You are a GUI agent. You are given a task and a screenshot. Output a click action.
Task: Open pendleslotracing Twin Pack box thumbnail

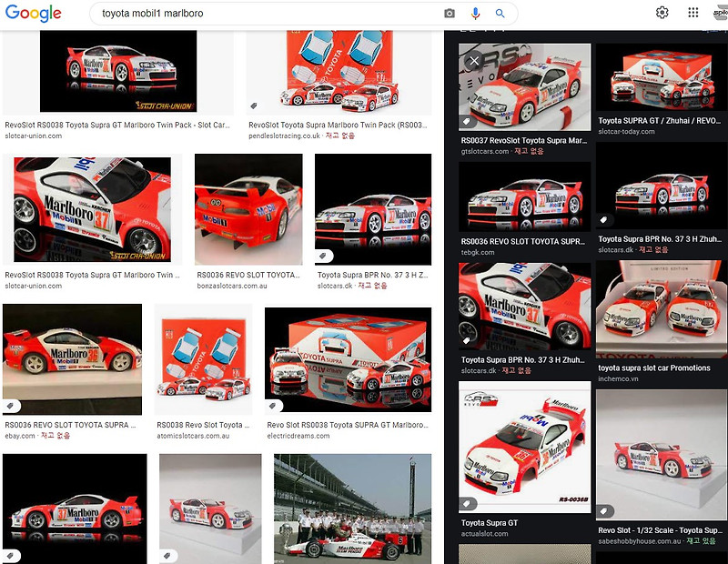(x=339, y=72)
